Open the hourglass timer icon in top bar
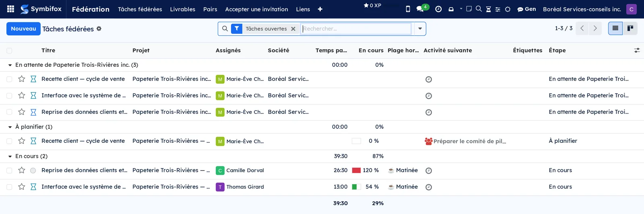This screenshot has height=214, width=644. coord(488,9)
